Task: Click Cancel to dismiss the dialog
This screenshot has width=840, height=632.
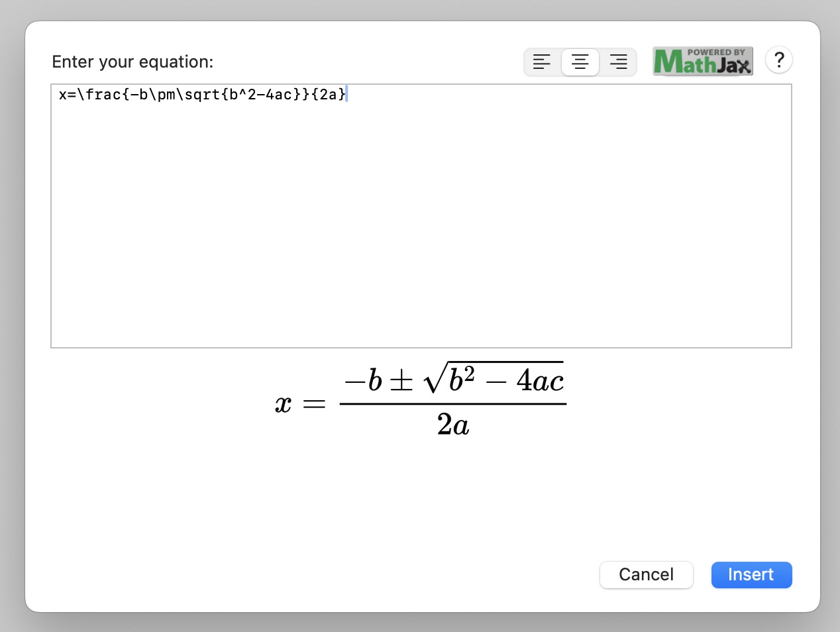Action: click(x=647, y=574)
